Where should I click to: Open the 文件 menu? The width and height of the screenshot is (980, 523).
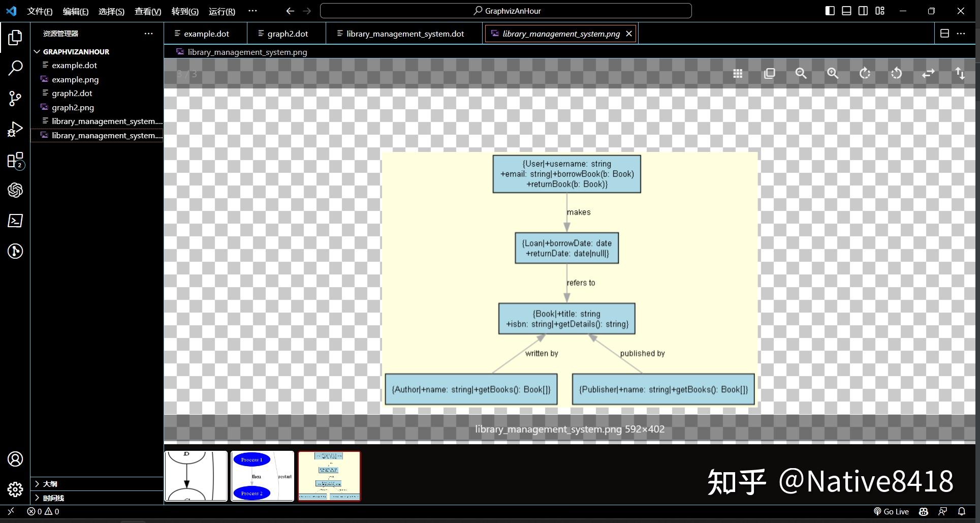pos(39,11)
